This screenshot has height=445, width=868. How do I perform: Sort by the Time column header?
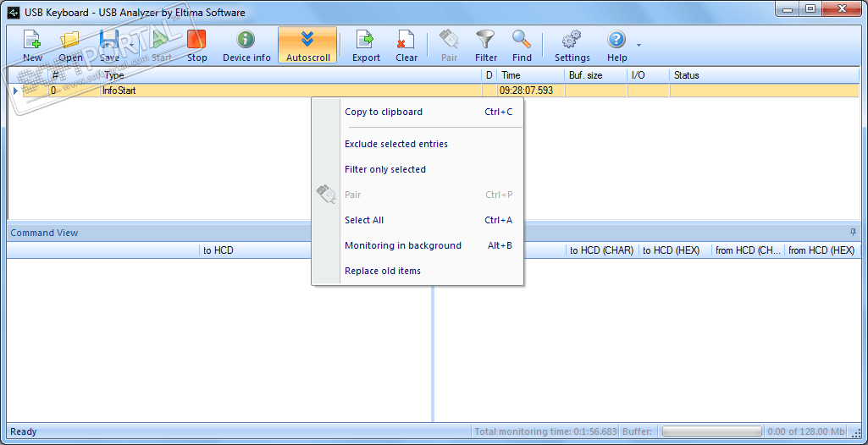[x=530, y=75]
